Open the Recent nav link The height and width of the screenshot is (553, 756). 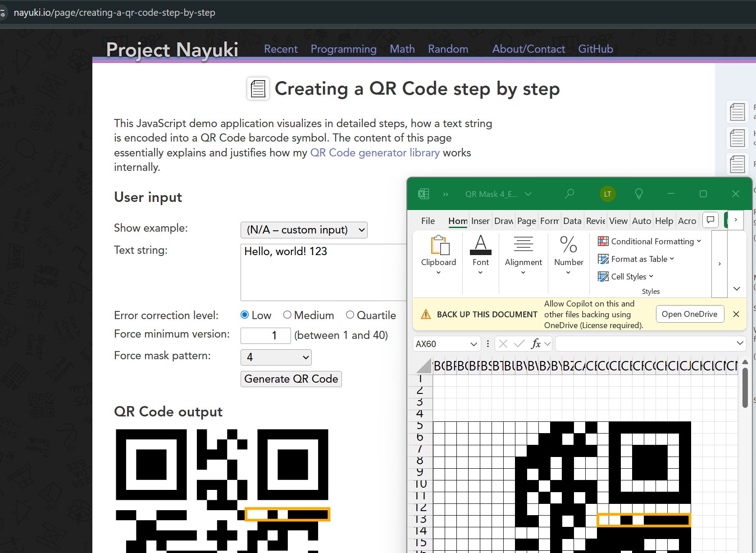point(281,49)
